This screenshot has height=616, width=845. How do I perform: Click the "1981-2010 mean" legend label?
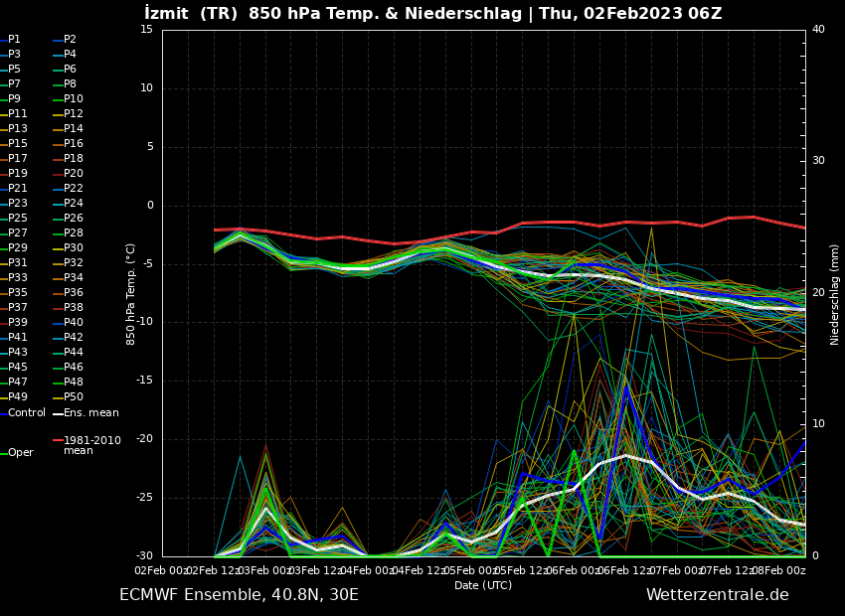coord(92,445)
